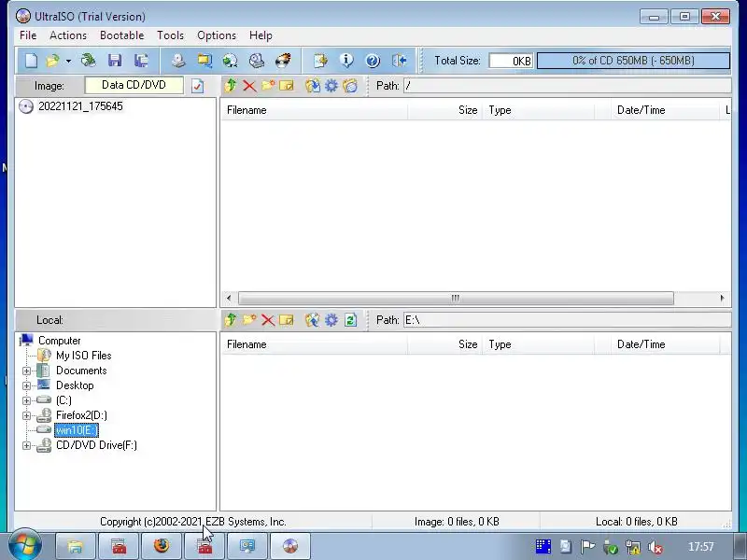Sort Local list by Size column
The height and width of the screenshot is (560, 747).
(x=445, y=344)
